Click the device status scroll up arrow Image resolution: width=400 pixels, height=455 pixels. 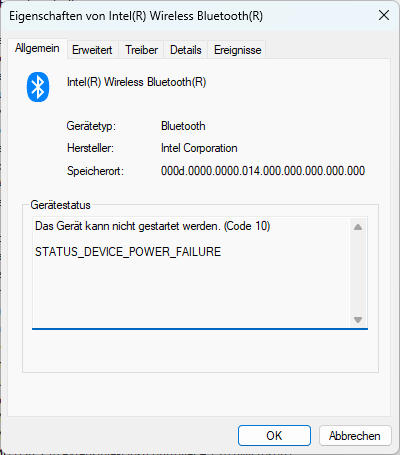[x=358, y=227]
